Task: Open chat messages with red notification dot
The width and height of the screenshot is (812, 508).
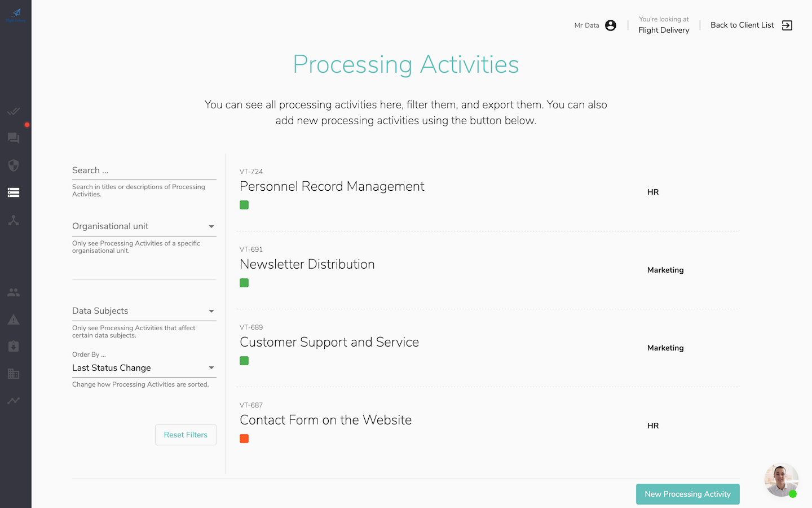Action: pyautogui.click(x=14, y=138)
